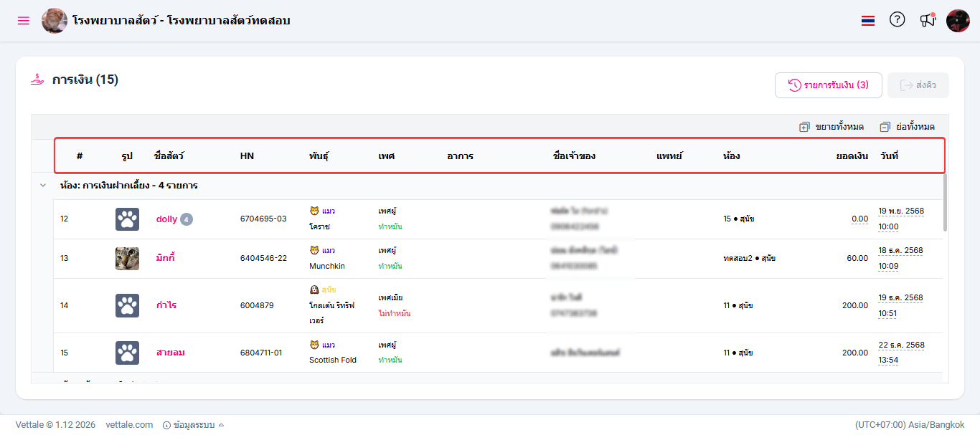
Task: Sort by ชื่อเจ้าของ column header
Action: coord(575,156)
